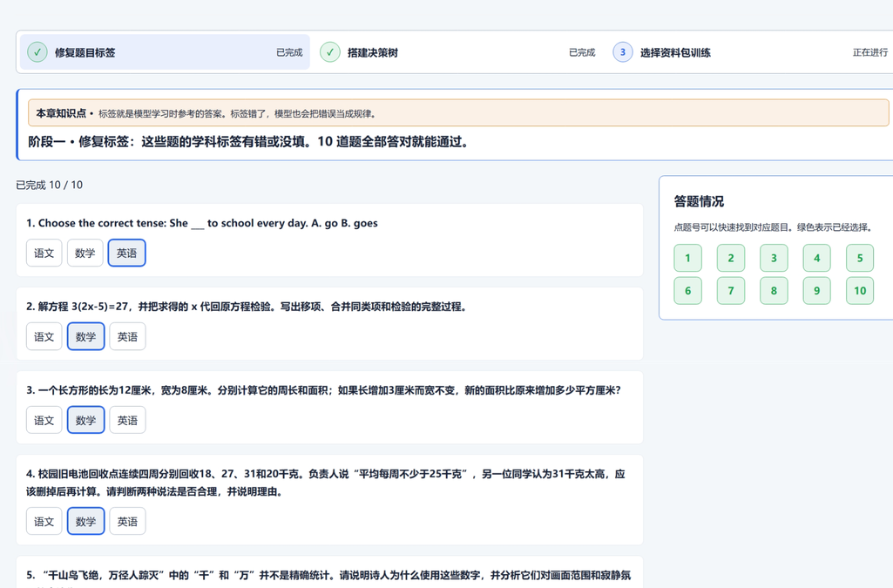Click question 3 text about 长方形
Screen dimensions: 893x588
click(x=323, y=390)
